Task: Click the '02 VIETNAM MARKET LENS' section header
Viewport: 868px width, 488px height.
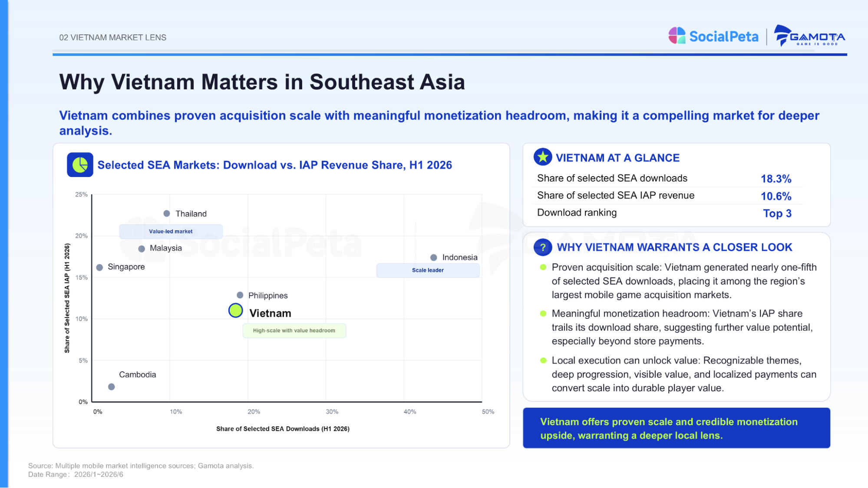Action: (x=113, y=38)
